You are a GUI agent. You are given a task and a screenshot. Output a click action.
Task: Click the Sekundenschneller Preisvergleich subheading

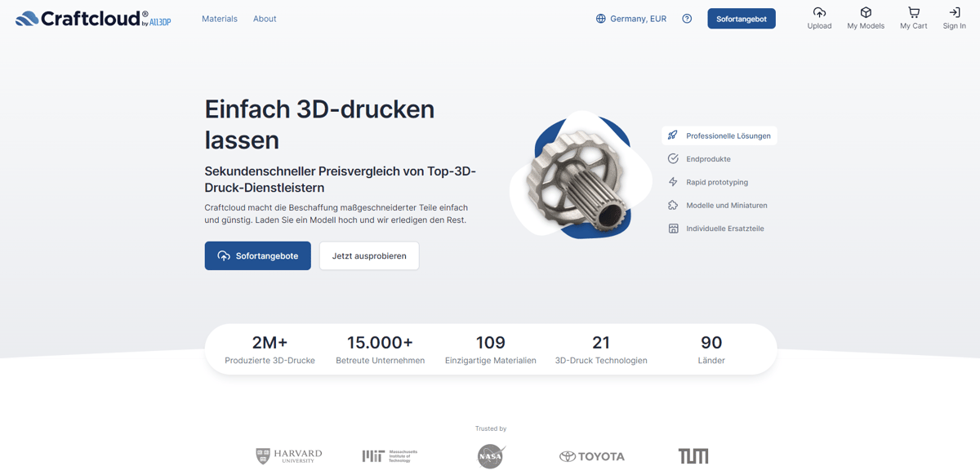pyautogui.click(x=341, y=180)
